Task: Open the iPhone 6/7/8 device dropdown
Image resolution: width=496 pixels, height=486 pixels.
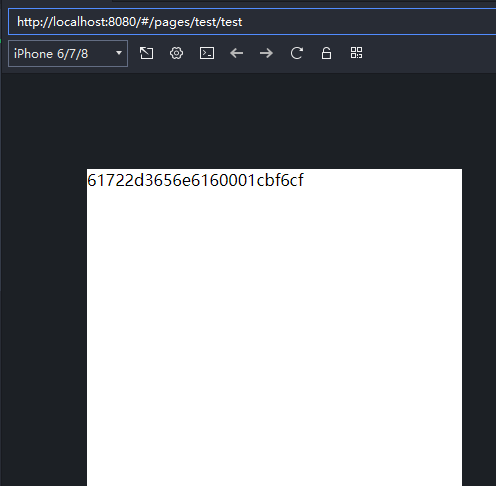Action: tap(68, 54)
